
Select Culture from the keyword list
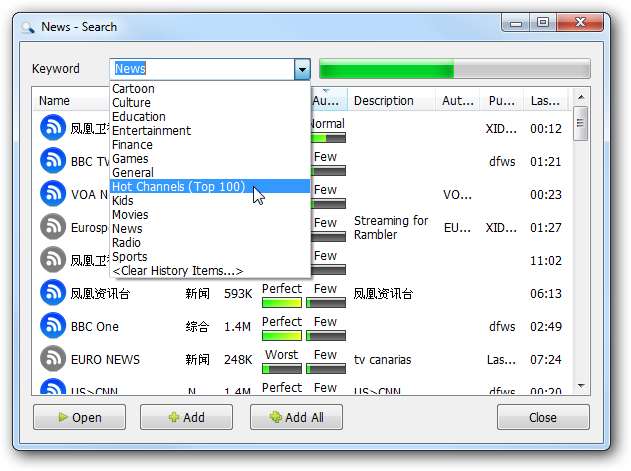pos(210,103)
